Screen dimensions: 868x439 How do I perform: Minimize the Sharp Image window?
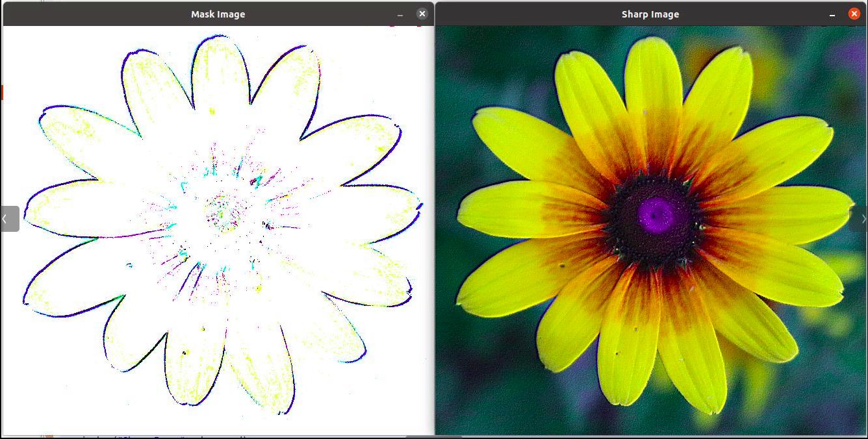coord(832,14)
